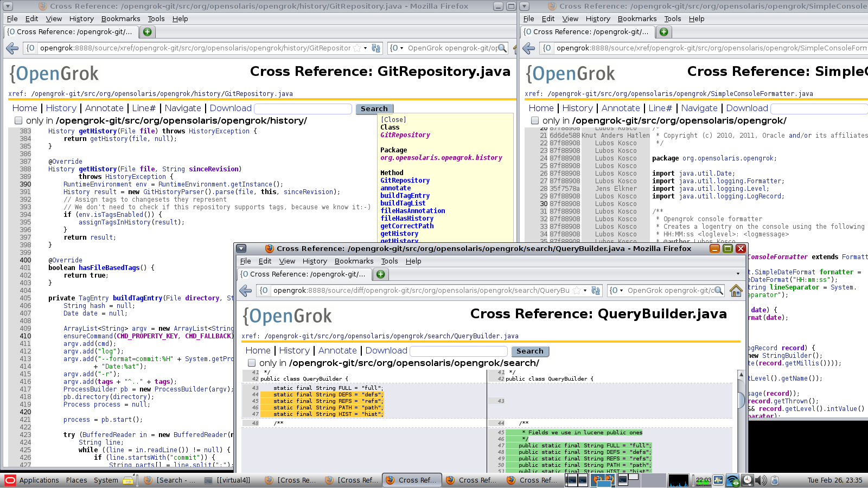Reload page icon in GitRepository window
The image size is (868, 488).
tap(376, 48)
